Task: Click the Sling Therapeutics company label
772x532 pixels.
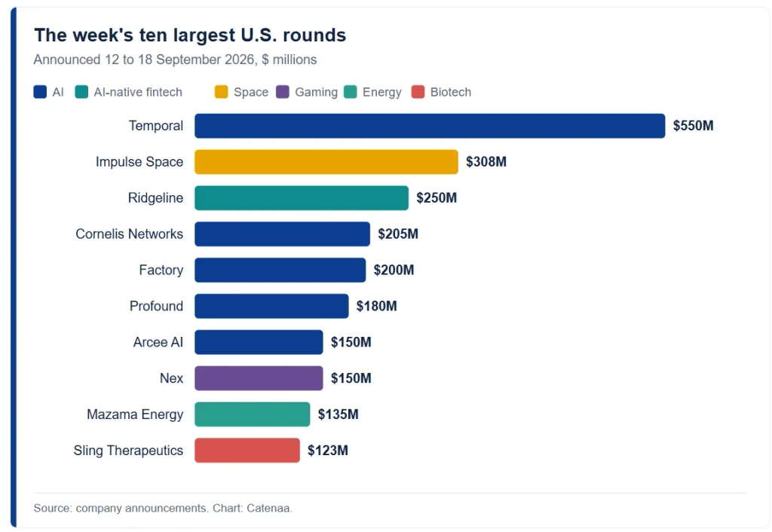Action: point(128,451)
